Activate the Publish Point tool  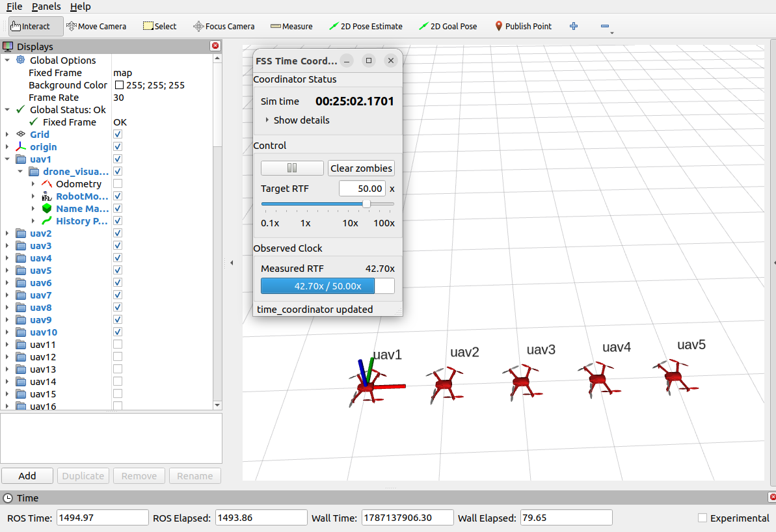tap(523, 26)
